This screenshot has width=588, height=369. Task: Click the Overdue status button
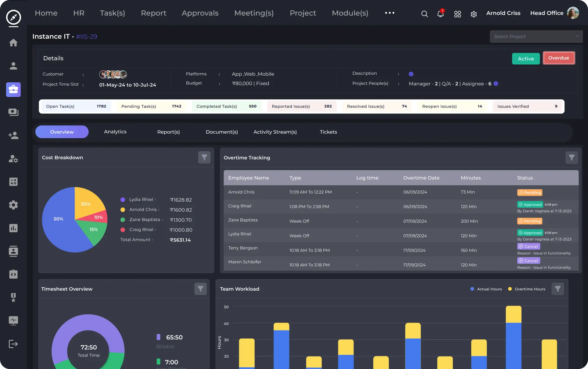[x=558, y=58]
